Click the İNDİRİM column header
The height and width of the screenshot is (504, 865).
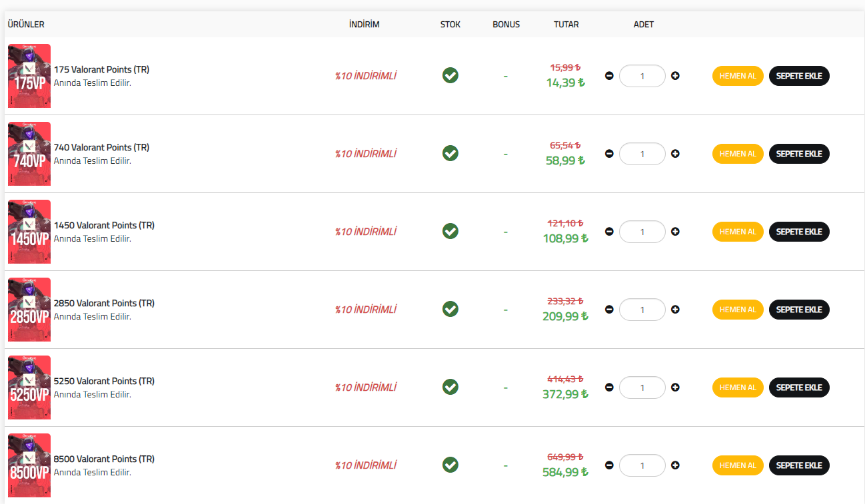pyautogui.click(x=364, y=25)
